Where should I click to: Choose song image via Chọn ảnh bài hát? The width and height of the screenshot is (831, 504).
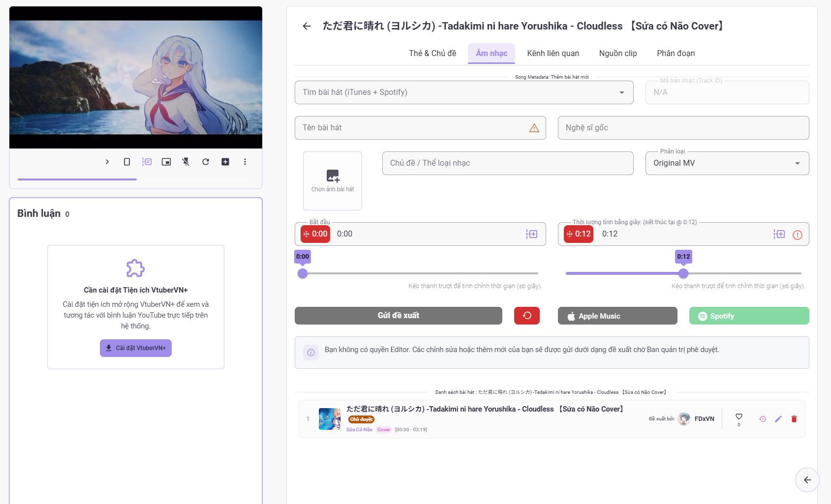(x=333, y=181)
